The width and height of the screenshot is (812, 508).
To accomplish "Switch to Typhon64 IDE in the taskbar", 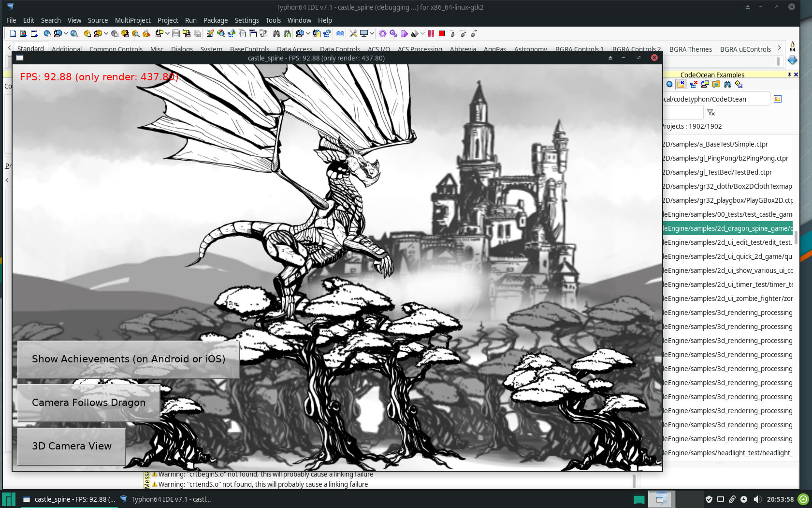I will pyautogui.click(x=166, y=499).
